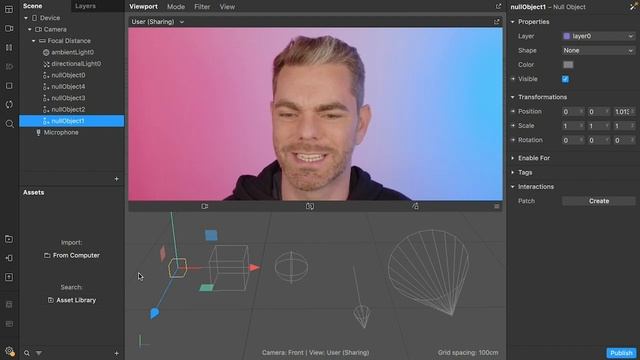Open the User (Sharing) view dropdown
The height and width of the screenshot is (360, 640).
click(x=158, y=22)
